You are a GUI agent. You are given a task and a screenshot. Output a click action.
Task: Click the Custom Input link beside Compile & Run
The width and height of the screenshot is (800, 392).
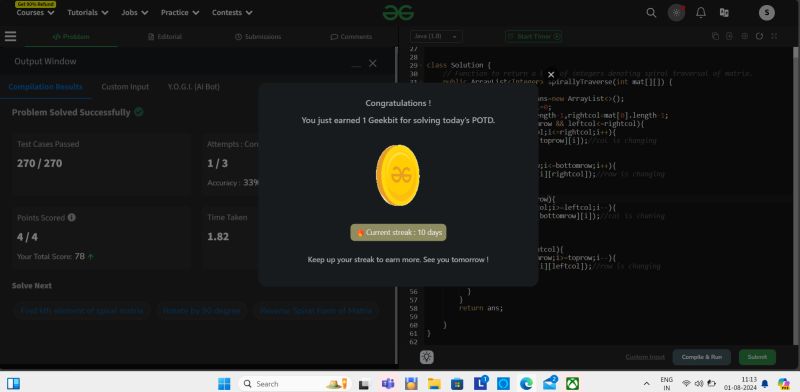pyautogui.click(x=645, y=357)
